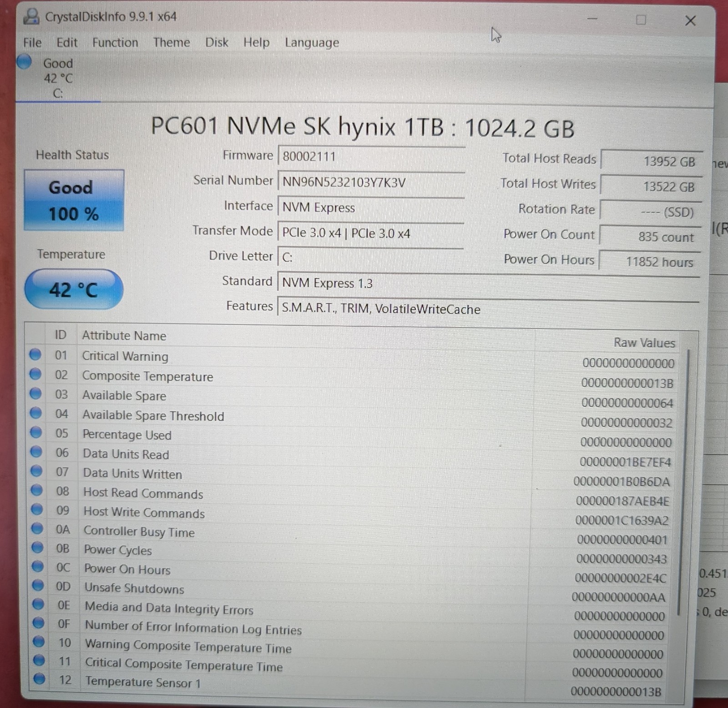Click the status dot for Power On Hours row 0C
This screenshot has width=728, height=708.
pos(37,566)
